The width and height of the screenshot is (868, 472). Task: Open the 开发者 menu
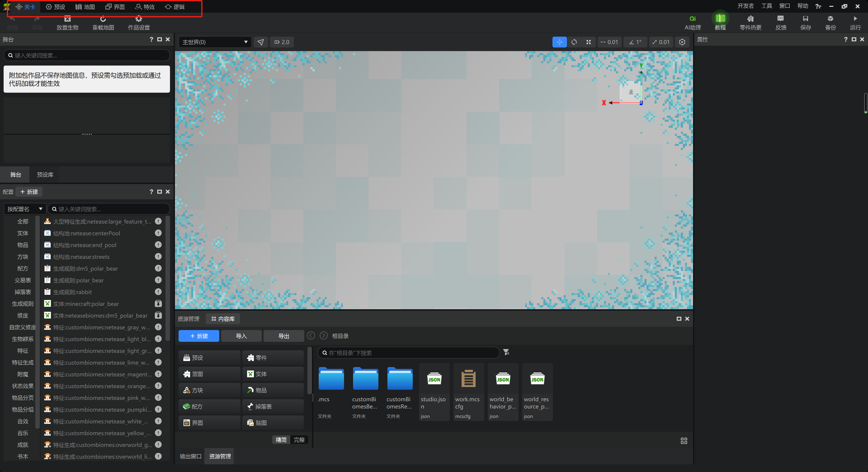pos(745,6)
